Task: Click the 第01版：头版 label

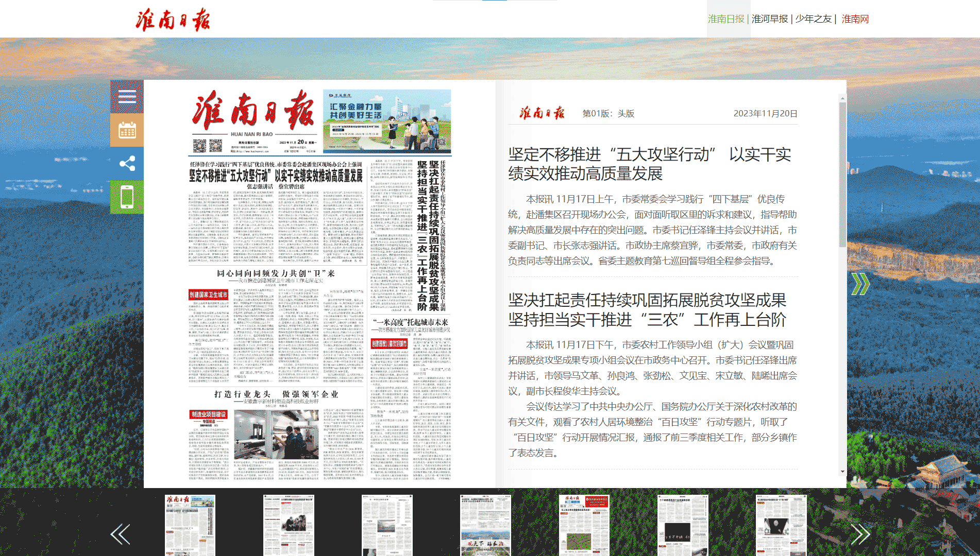Action: tap(609, 114)
